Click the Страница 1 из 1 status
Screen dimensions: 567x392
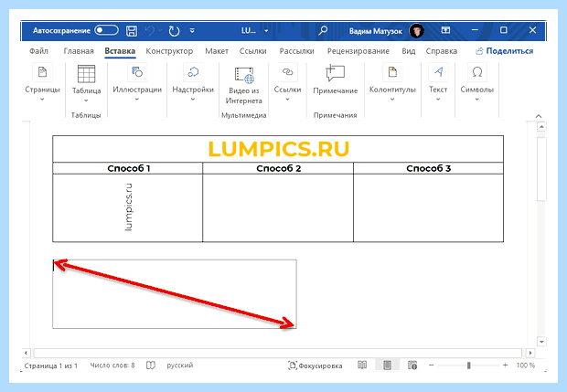click(50, 366)
